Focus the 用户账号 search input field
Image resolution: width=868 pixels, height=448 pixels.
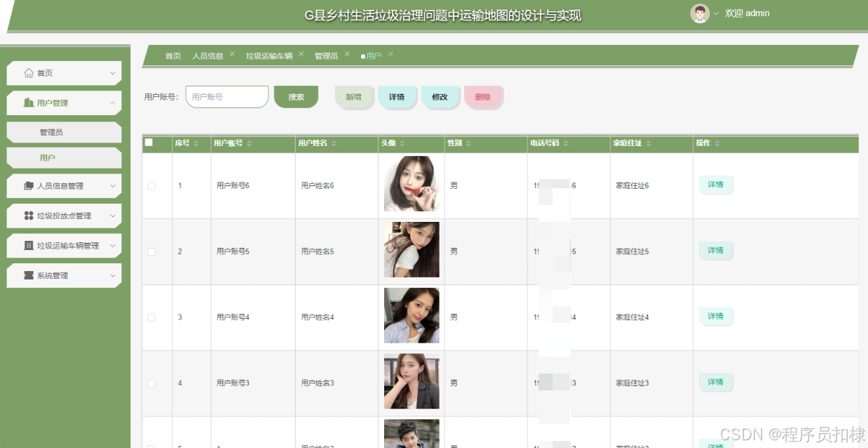point(227,97)
